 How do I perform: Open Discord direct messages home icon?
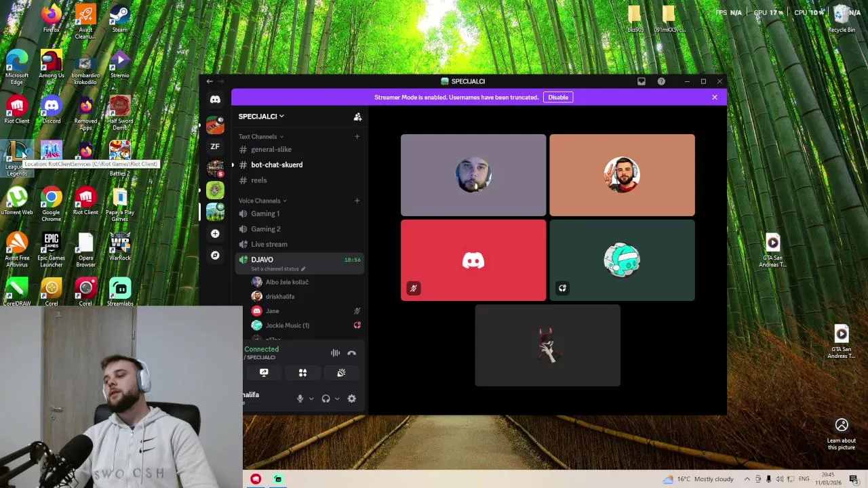click(x=215, y=100)
